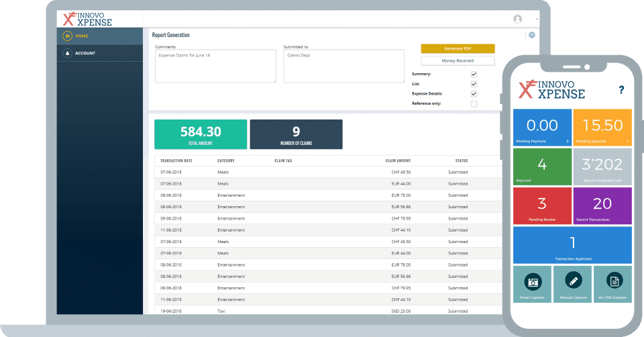Viewport: 644px width, 337px height.
Task: Click the Submitted to text box
Action: coord(343,66)
